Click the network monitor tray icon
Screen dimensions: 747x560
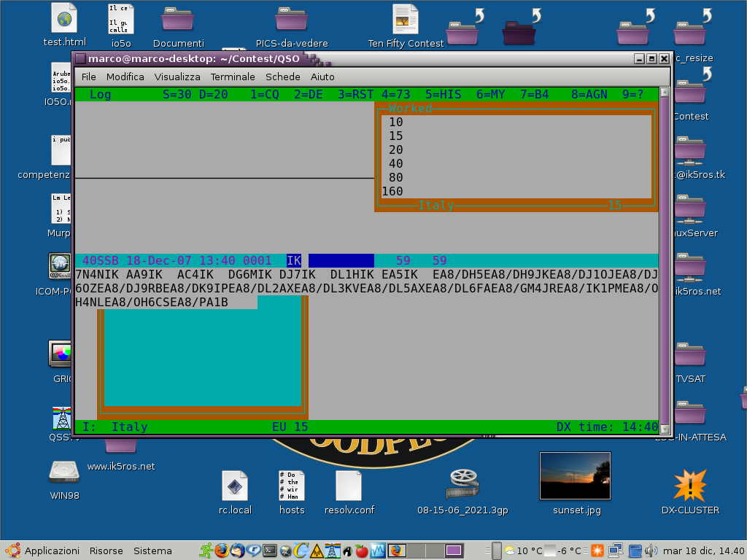pyautogui.click(x=615, y=551)
